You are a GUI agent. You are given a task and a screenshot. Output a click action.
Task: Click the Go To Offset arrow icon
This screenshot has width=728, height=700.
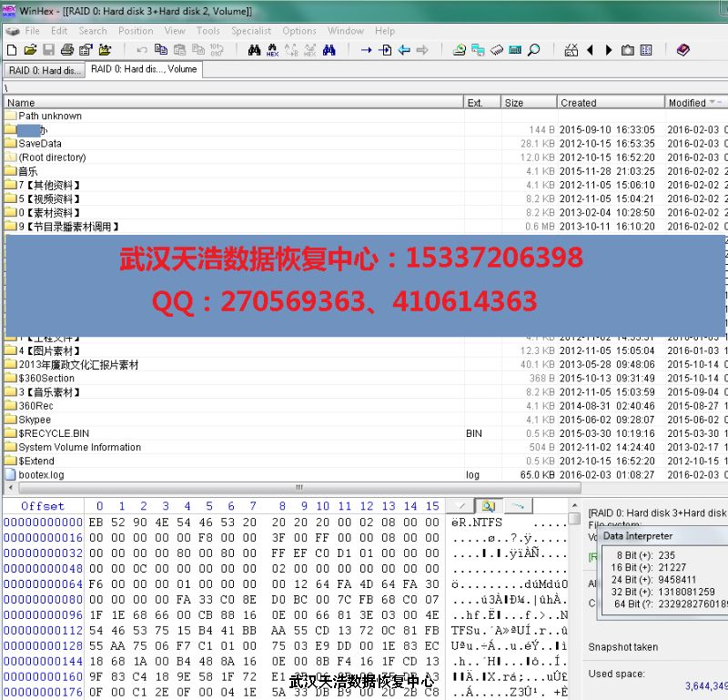click(x=366, y=50)
